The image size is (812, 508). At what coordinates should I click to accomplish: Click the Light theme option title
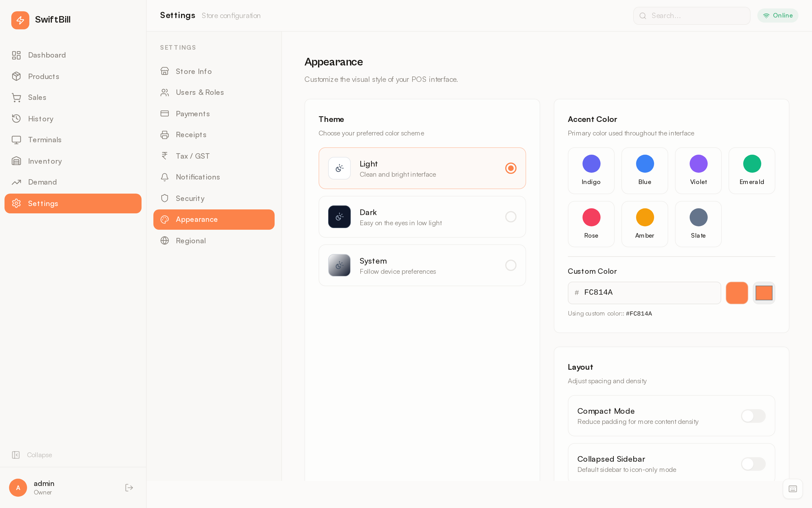click(x=369, y=164)
